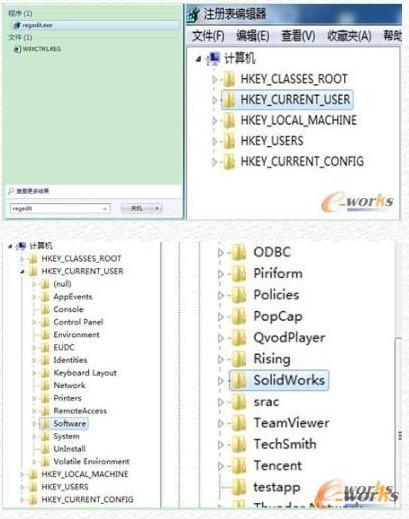
Task: Click HKEY_USERS folder below the Volatile Environment key
Action: point(33,487)
